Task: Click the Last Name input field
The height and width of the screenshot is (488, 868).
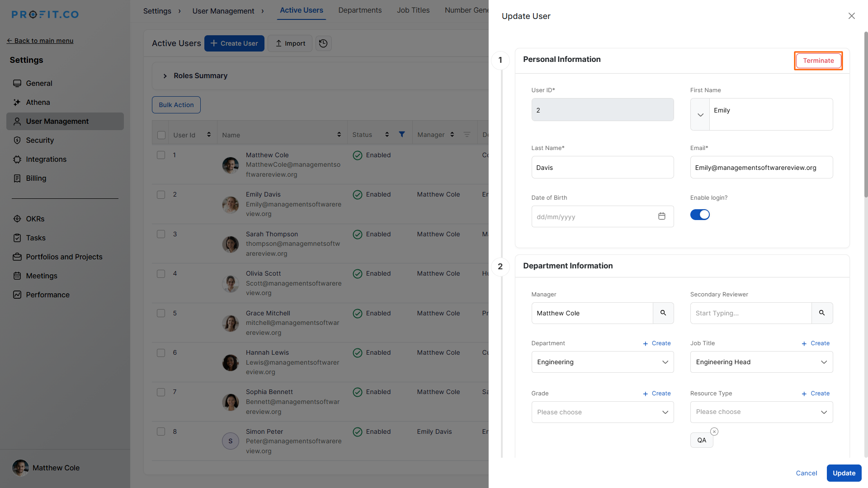Action: pyautogui.click(x=602, y=168)
